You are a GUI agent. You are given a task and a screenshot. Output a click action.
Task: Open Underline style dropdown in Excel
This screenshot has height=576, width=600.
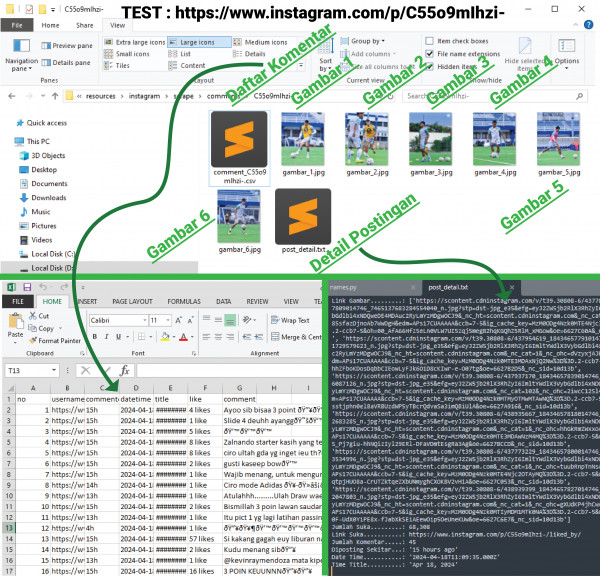point(127,336)
